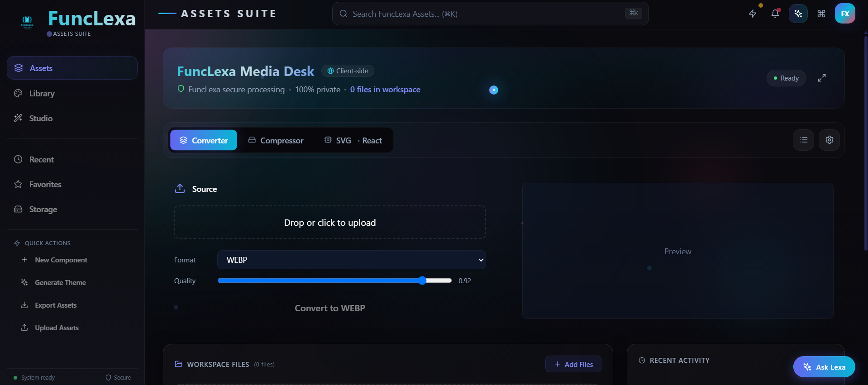Viewport: 868px width, 385px height.
Task: Open Assets in the sidebar
Action: click(72, 68)
